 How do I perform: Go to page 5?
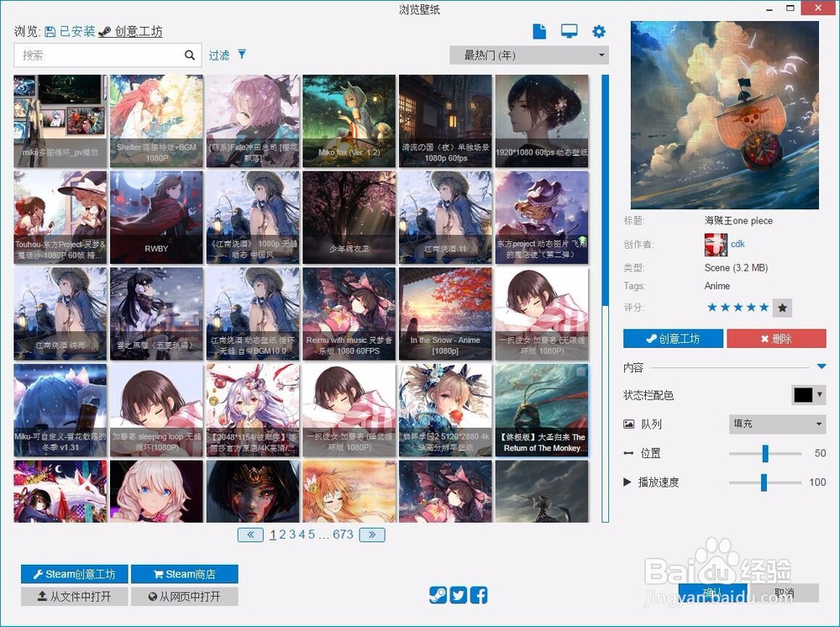[312, 535]
